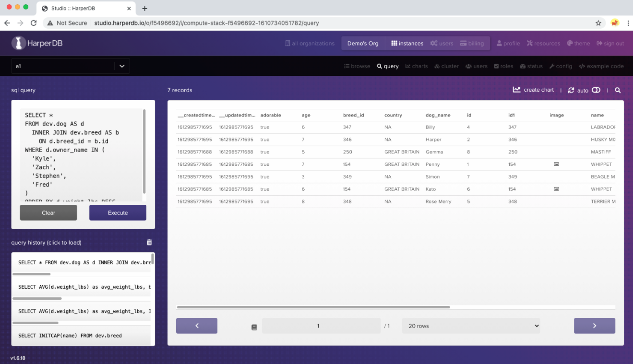633x364 pixels.
Task: Delete query history with the trash icon
Action: [149, 242]
